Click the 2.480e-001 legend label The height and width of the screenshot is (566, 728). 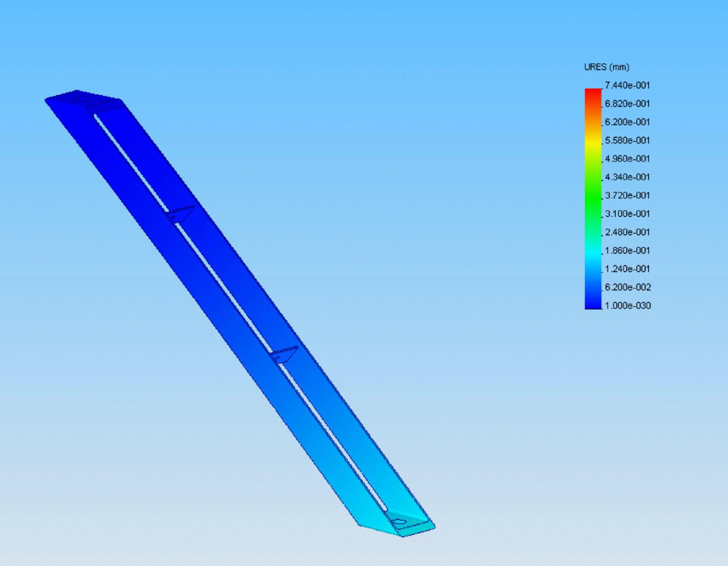(627, 232)
